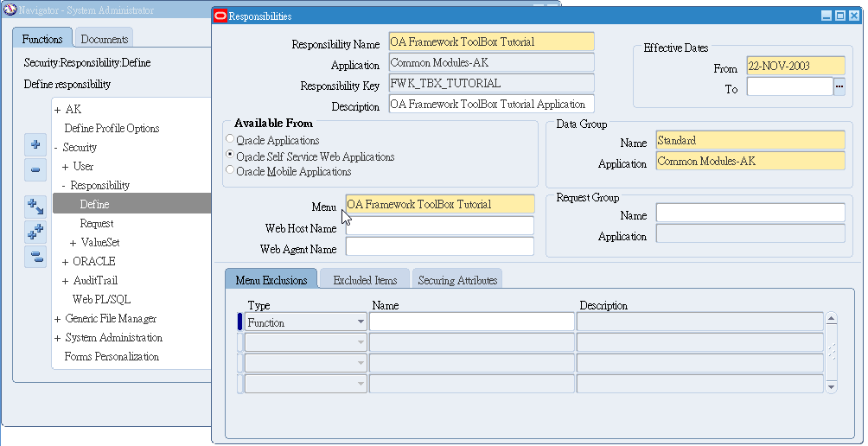Click the Data Group Name field
This screenshot has width=868, height=446.
click(x=750, y=141)
